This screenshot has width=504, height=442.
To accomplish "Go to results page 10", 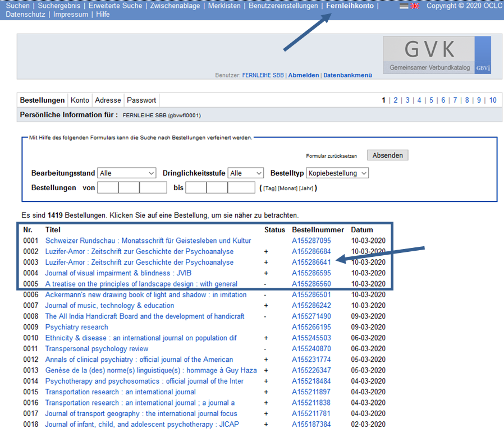I will (493, 100).
